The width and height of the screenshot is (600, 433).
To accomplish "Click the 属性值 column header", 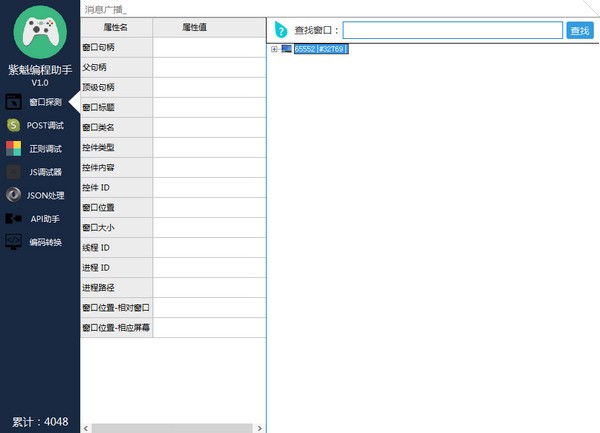I will click(x=209, y=27).
